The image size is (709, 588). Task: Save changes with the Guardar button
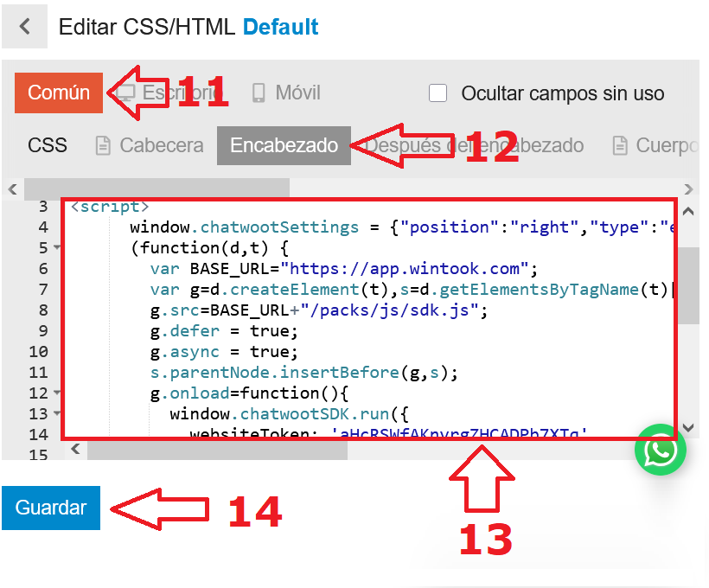tap(51, 508)
